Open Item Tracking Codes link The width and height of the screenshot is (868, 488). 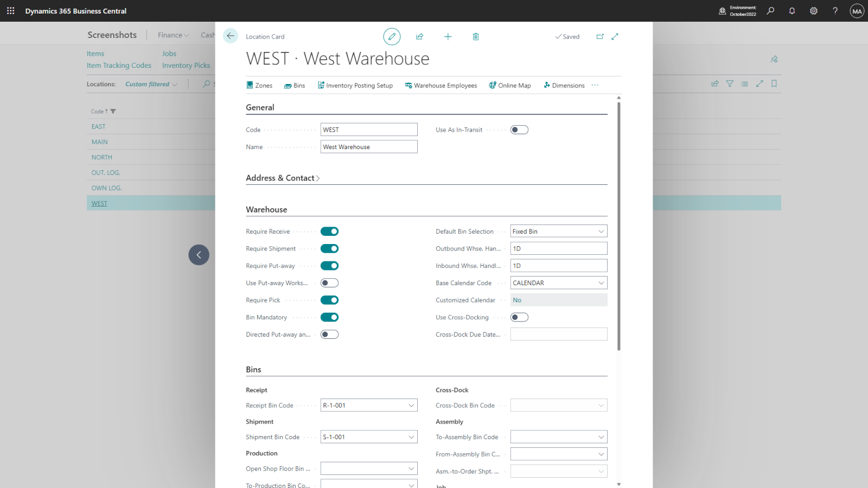119,66
